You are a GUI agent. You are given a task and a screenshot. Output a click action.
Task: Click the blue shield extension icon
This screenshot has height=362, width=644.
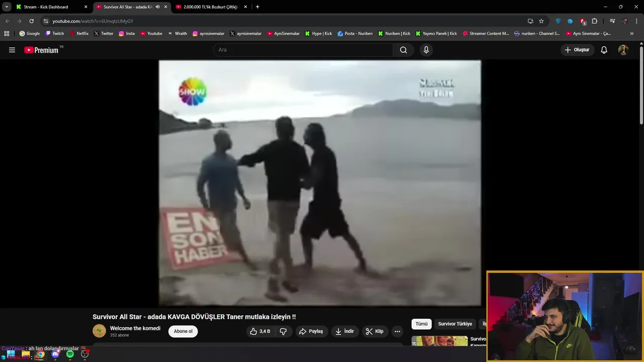point(558,21)
